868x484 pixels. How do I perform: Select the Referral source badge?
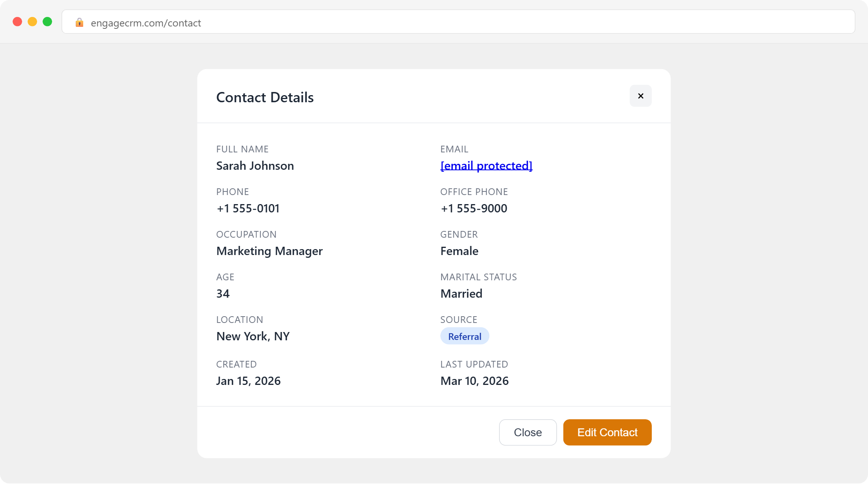pyautogui.click(x=464, y=336)
